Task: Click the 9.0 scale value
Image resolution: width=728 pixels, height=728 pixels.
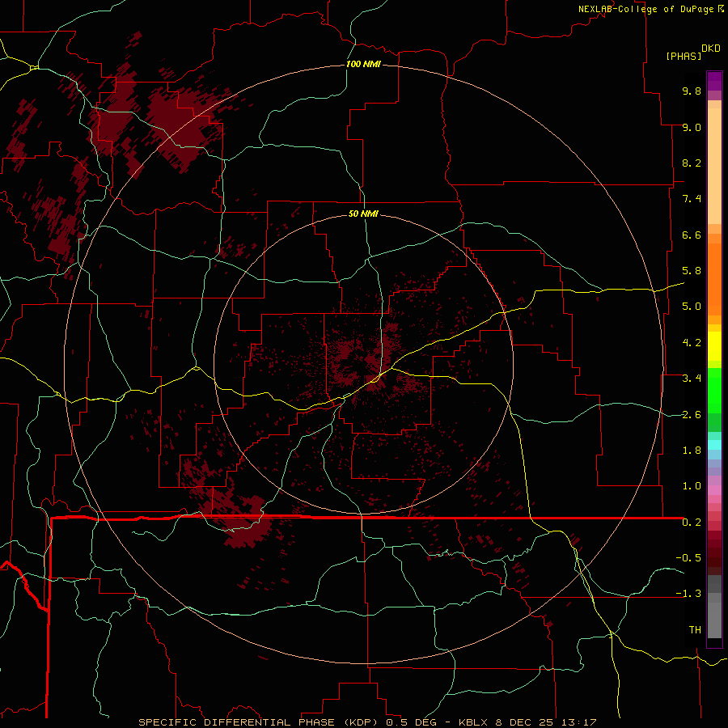Action: pos(692,127)
